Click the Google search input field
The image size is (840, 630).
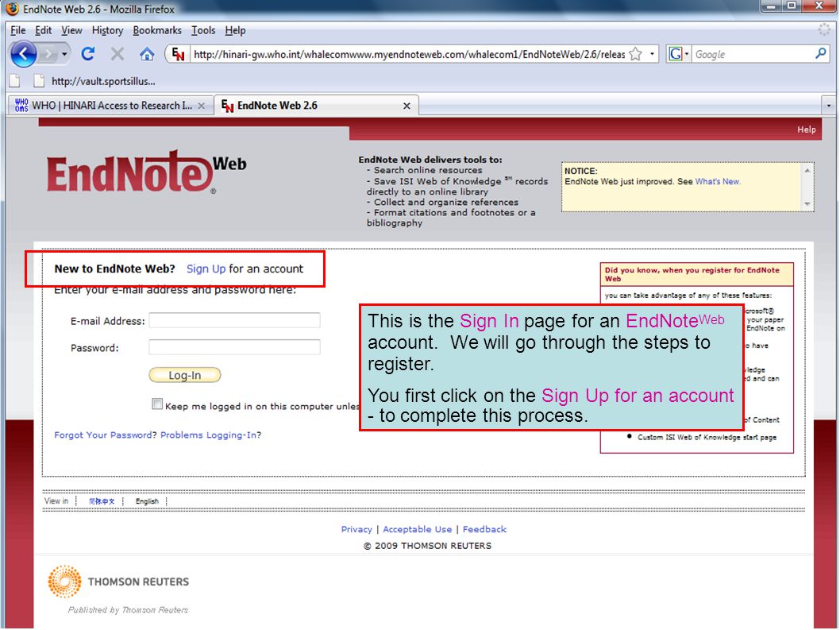click(753, 54)
